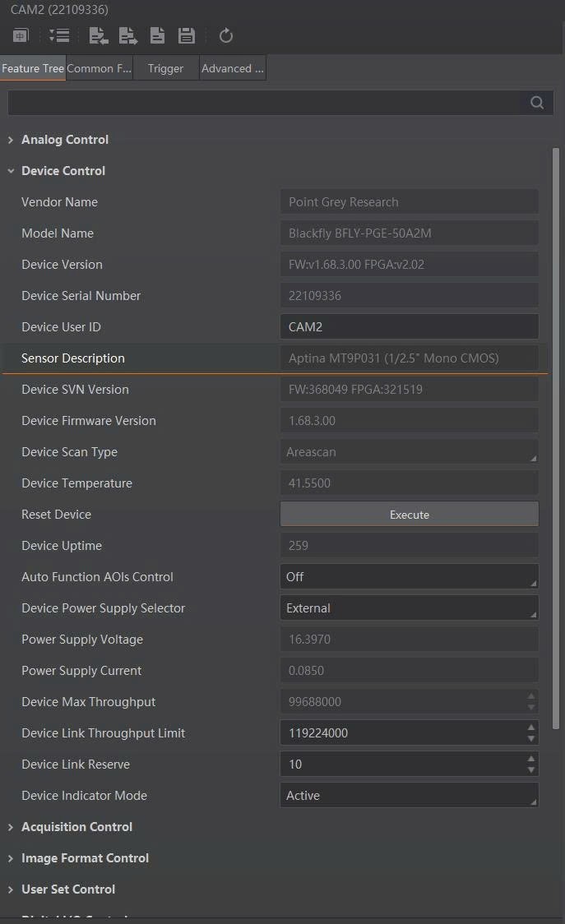Screen dimensions: 565x924
Task: Click the Power Supply Current value 0.0850
Action: pyautogui.click(x=410, y=671)
